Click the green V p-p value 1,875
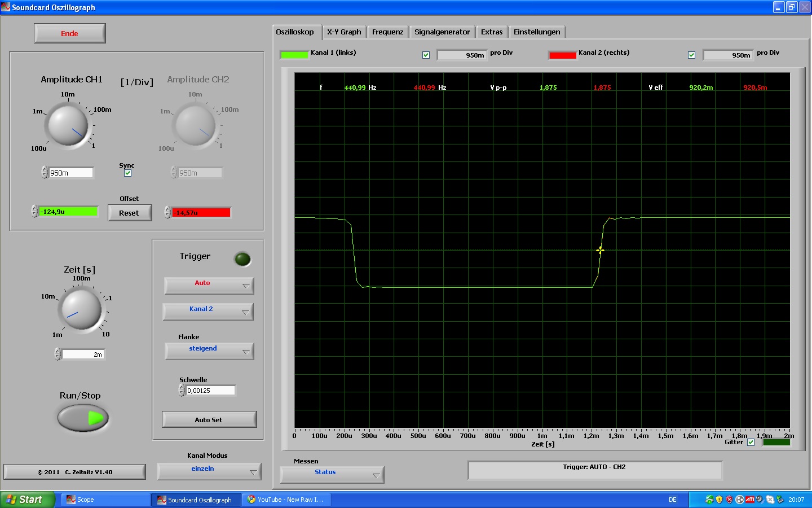The width and height of the screenshot is (812, 508). point(548,87)
